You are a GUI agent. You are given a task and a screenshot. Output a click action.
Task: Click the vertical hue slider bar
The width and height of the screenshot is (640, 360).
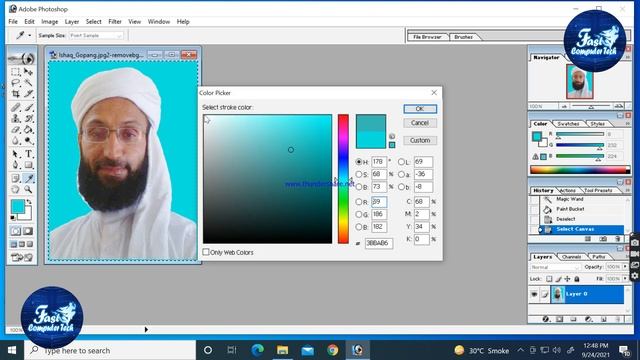(x=343, y=179)
